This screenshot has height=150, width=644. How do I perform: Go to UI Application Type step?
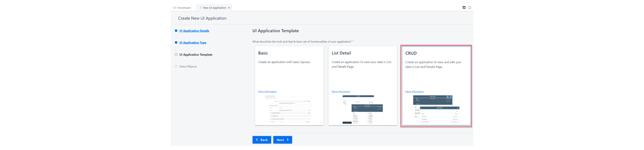click(x=193, y=43)
